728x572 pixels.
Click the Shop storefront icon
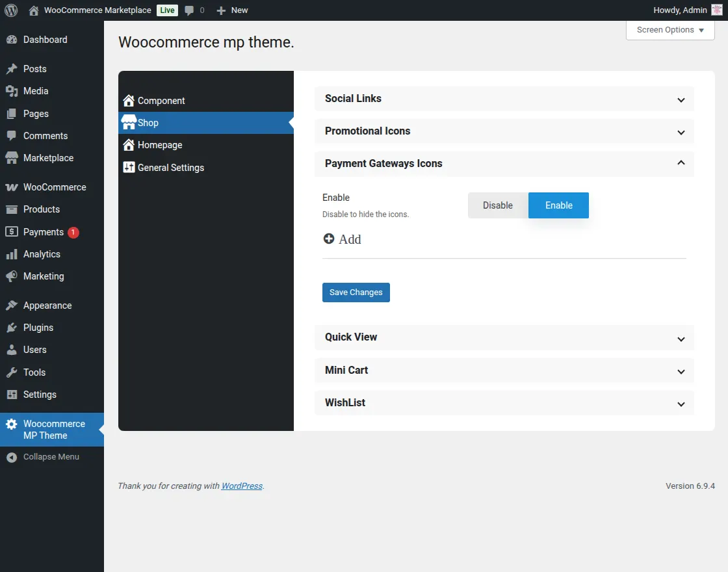(x=129, y=122)
